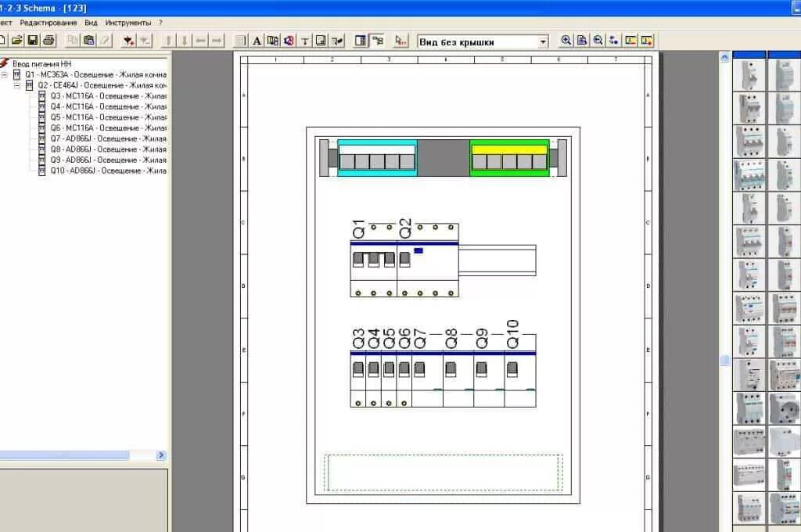The image size is (801, 532).
Task: Pick the first single-pole breaker thumbnail
Action: (749, 74)
